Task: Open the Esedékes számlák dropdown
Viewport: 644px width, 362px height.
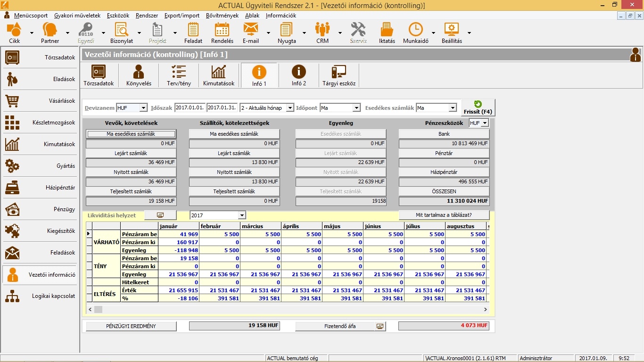Action: pos(453,108)
